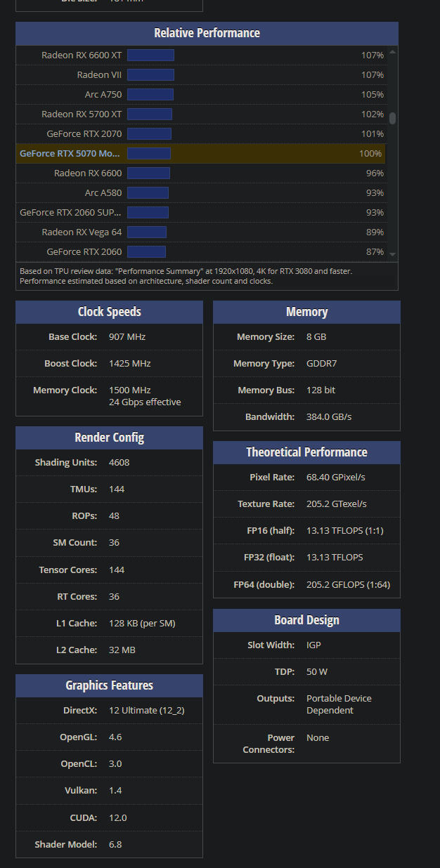Image resolution: width=440 pixels, height=868 pixels.
Task: Click the GeForce RTX 2060 performance bar
Action: (146, 251)
